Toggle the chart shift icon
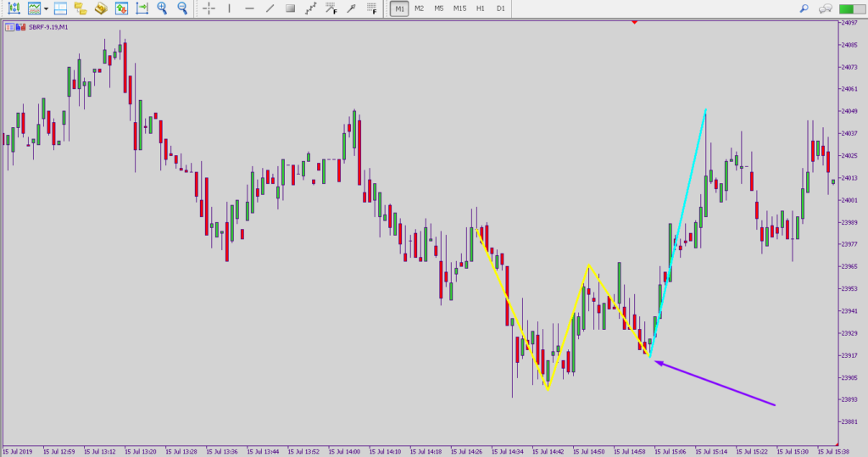 (x=142, y=8)
